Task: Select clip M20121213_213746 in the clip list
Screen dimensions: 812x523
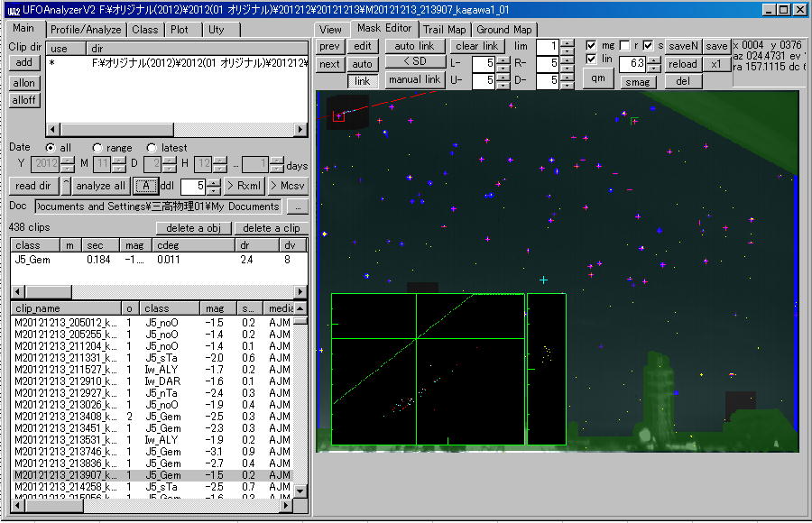Action: [65, 451]
